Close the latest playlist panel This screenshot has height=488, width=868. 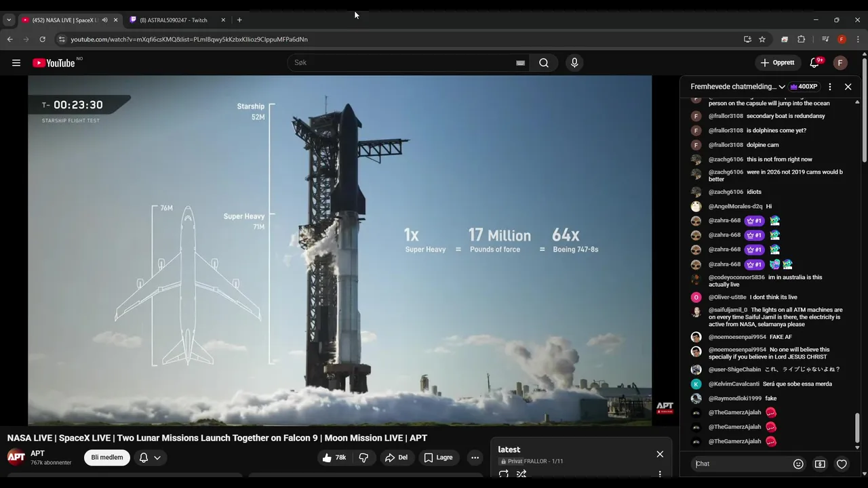(660, 454)
